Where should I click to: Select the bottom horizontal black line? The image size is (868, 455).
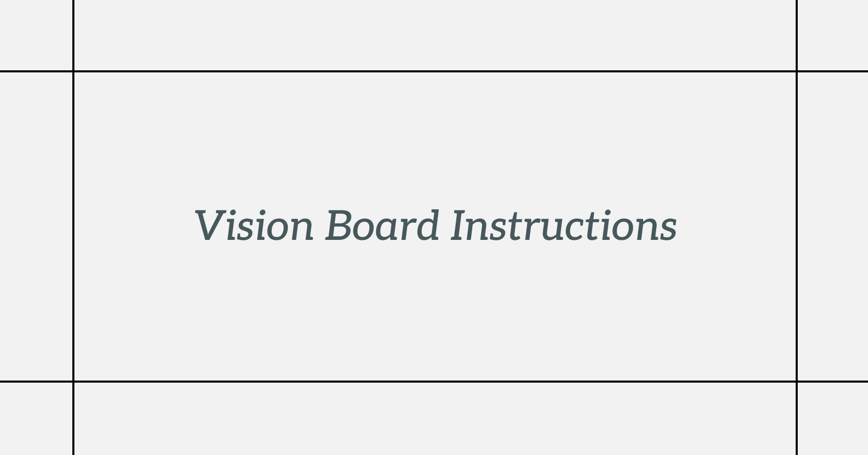[434, 382]
